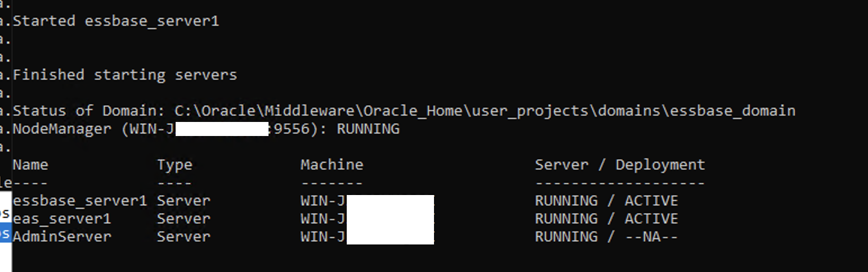
Task: Click the Type value "Server" for essbase_server1
Action: (184, 201)
